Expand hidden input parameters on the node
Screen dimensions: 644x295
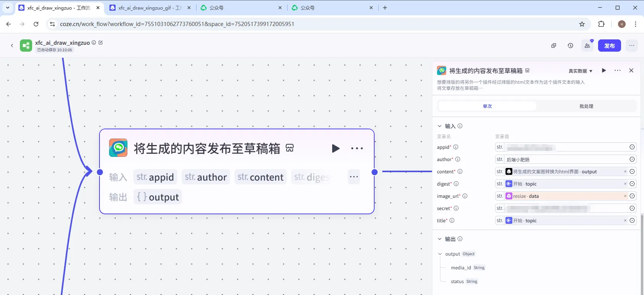pos(354,177)
